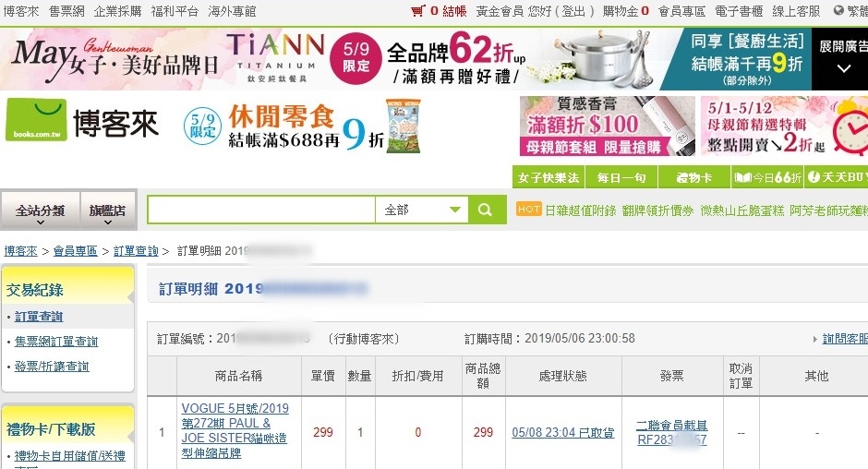Click the shopping cart icon
Image resolution: width=868 pixels, height=469 pixels.
[418, 10]
